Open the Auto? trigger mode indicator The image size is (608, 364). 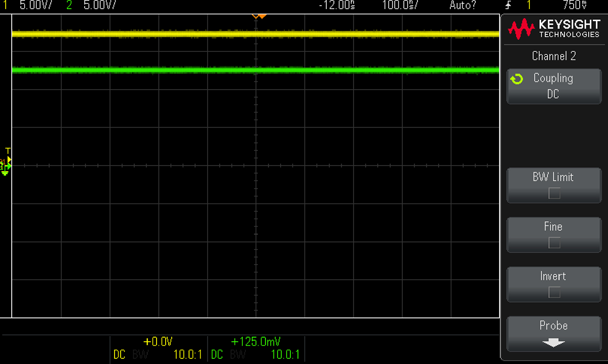[x=463, y=6]
